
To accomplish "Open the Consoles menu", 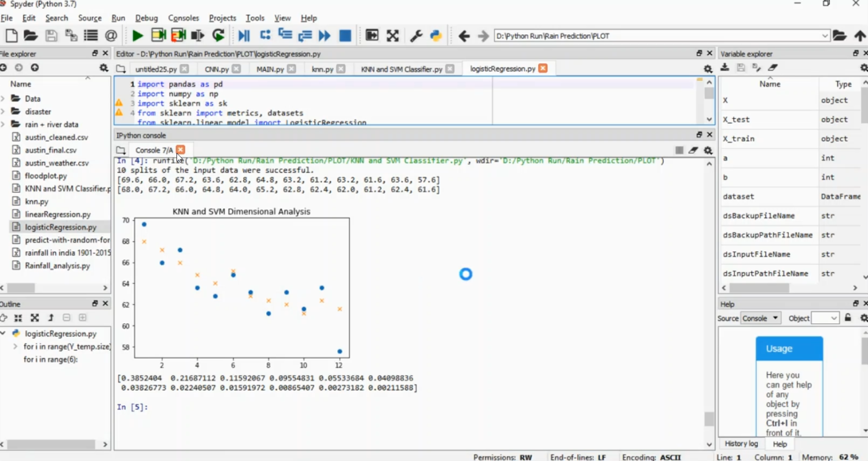I will coord(183,18).
